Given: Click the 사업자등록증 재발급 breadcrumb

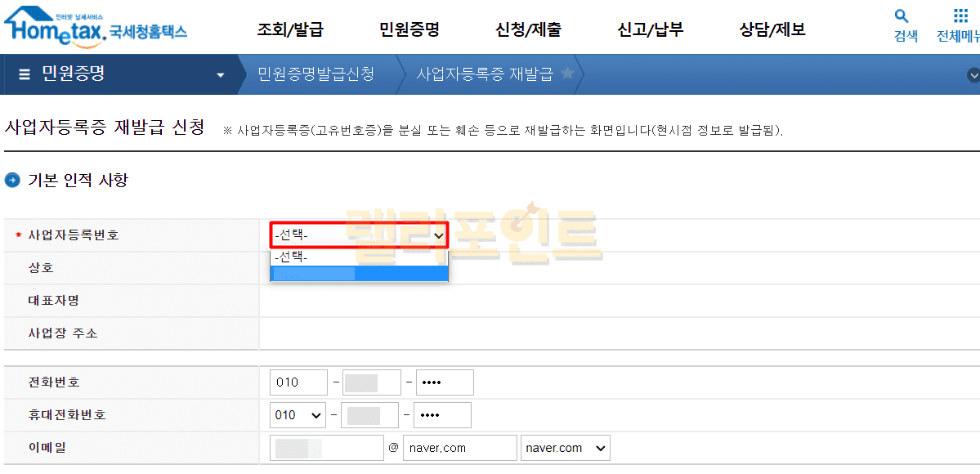Looking at the screenshot, I should 484,74.
